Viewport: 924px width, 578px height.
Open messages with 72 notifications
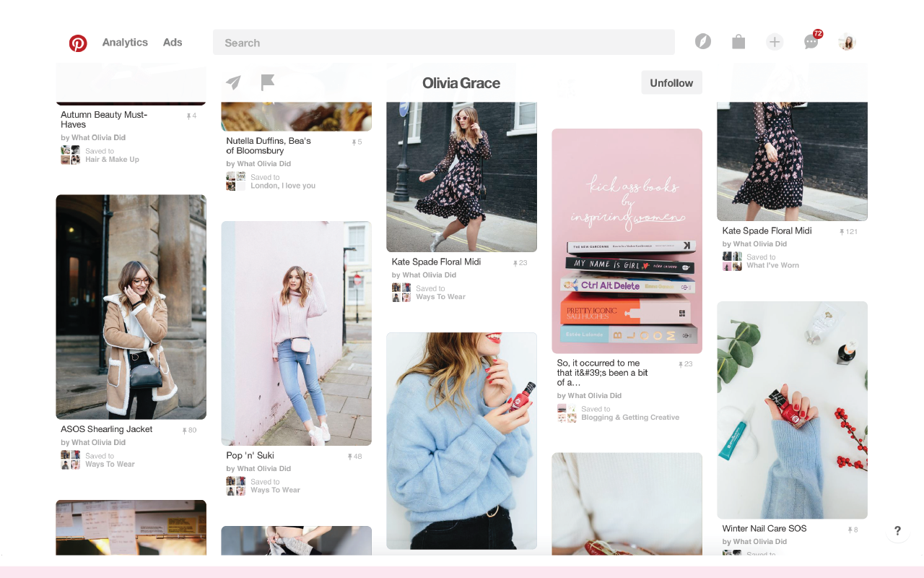812,41
